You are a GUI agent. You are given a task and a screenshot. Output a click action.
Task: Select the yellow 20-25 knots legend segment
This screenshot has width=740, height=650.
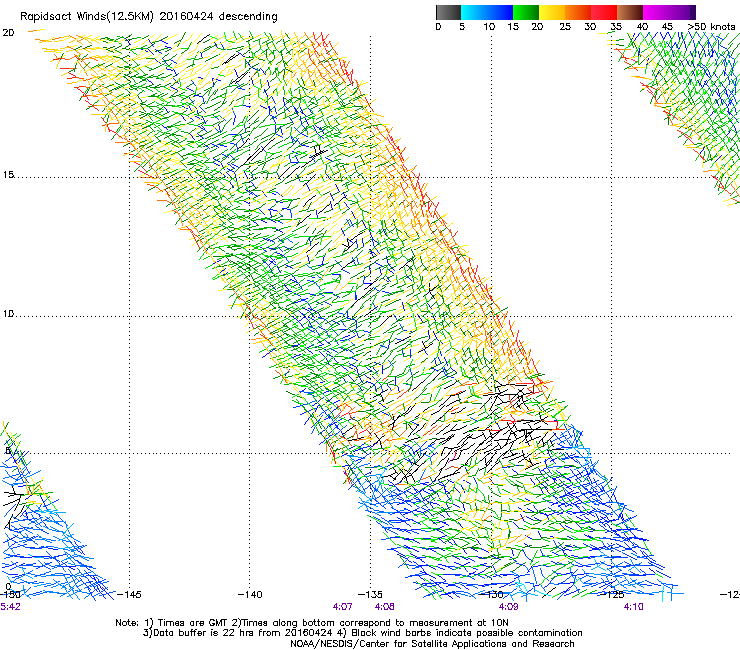click(x=552, y=12)
